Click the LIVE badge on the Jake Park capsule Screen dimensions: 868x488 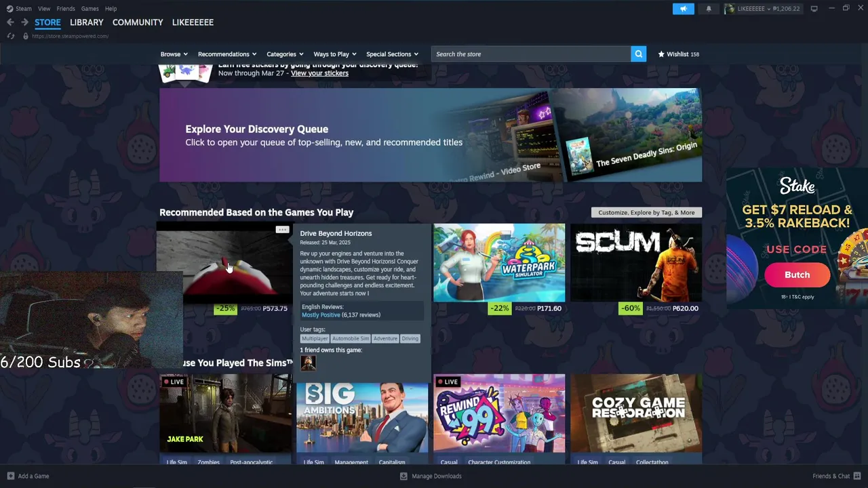point(174,382)
